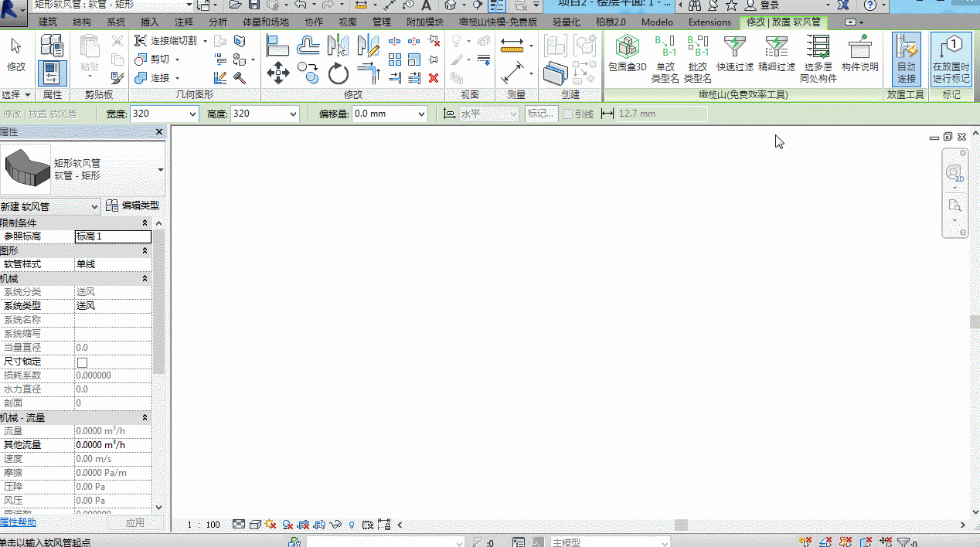Click the 快速过滤 filter icon
Viewport: 980px width, 547px height.
(x=734, y=54)
